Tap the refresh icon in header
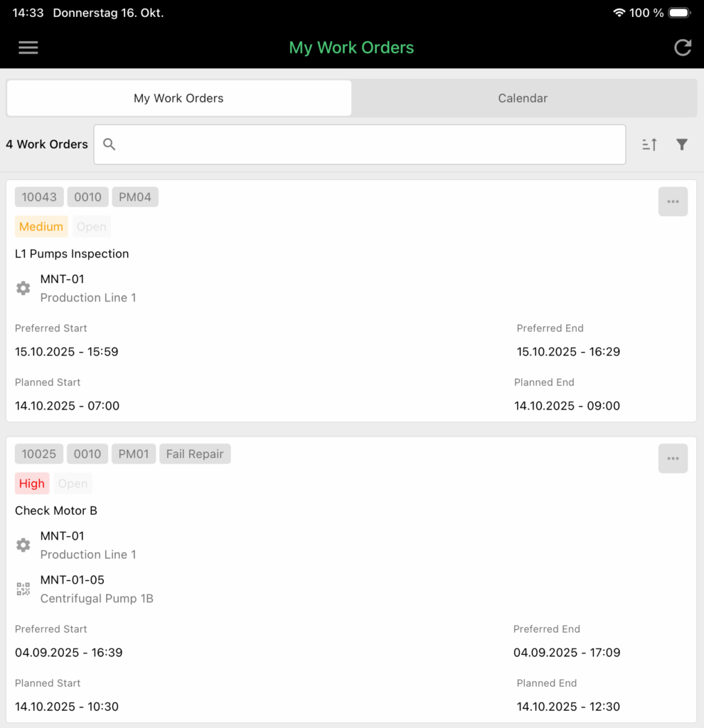This screenshot has width=704, height=728. [682, 48]
